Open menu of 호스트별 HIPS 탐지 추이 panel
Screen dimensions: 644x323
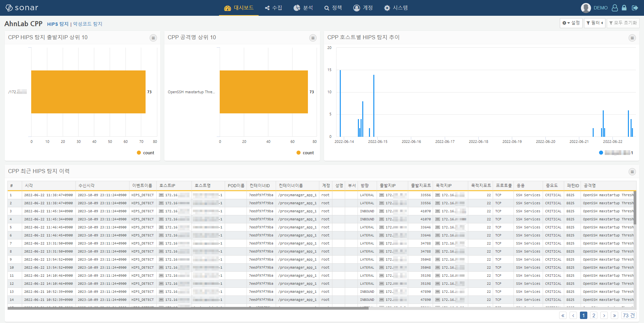632,38
